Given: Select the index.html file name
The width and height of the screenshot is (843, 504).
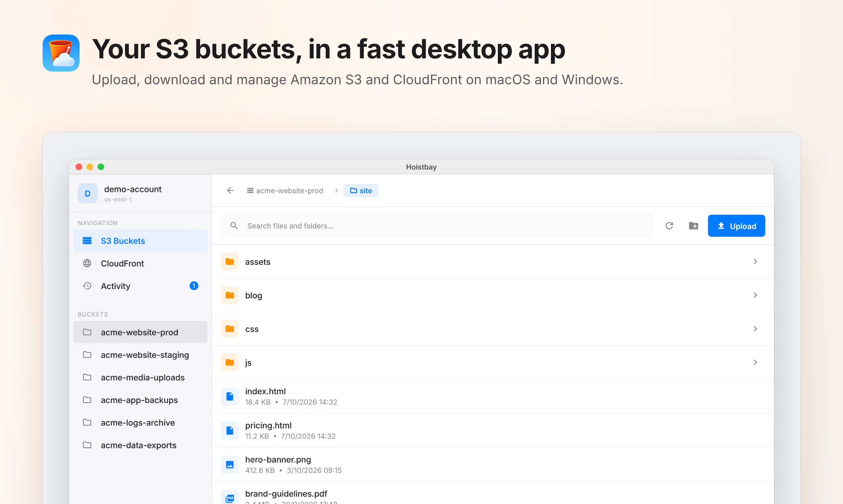Looking at the screenshot, I should coord(265,391).
